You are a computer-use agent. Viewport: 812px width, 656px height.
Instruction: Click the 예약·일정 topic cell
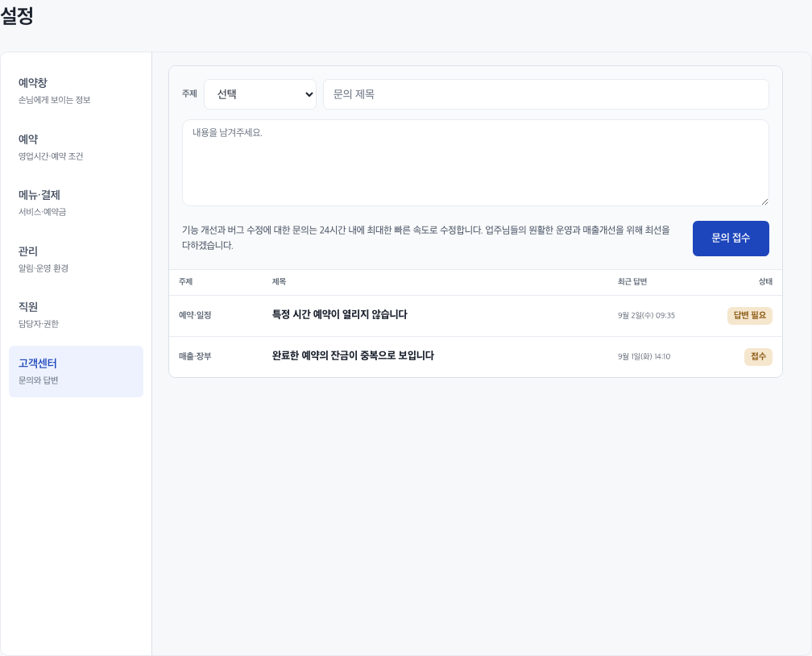coord(195,315)
